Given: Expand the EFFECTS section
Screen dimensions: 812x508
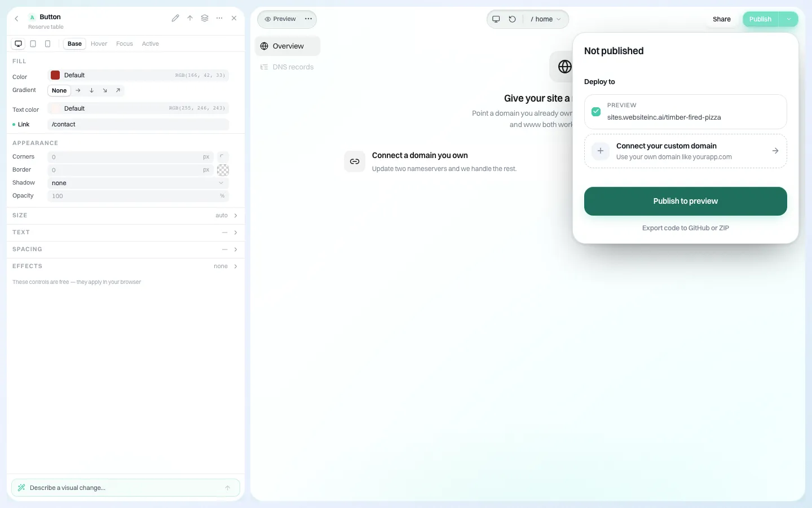Looking at the screenshot, I should pos(125,266).
